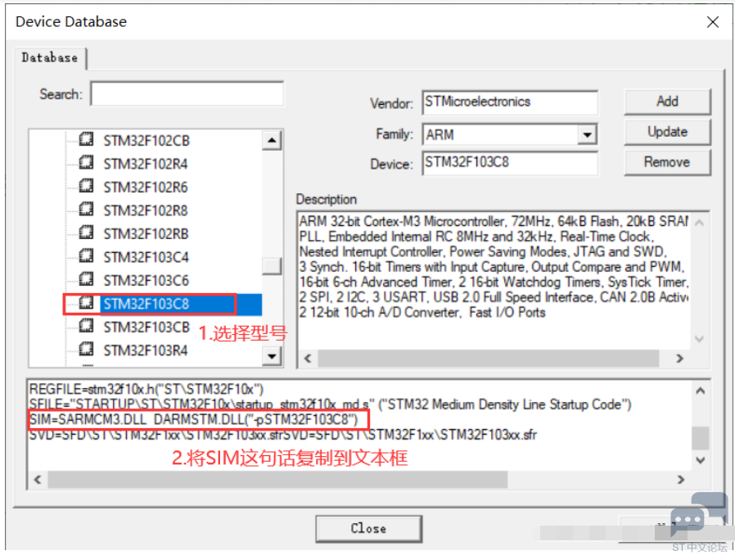Click Description box scroll down arrow
This screenshot has height=560, width=735.
pos(699,339)
